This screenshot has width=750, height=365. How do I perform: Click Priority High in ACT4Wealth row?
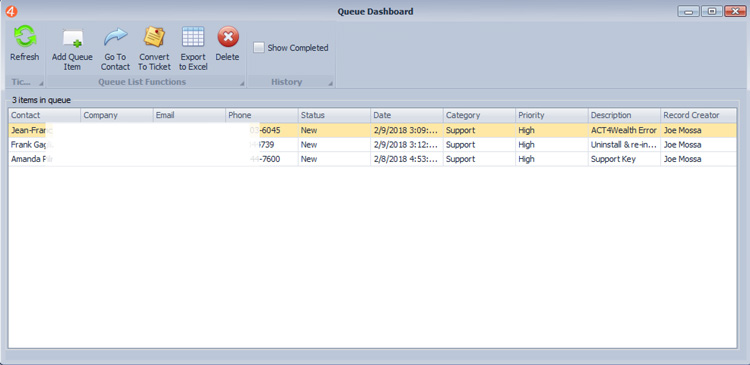(x=551, y=130)
